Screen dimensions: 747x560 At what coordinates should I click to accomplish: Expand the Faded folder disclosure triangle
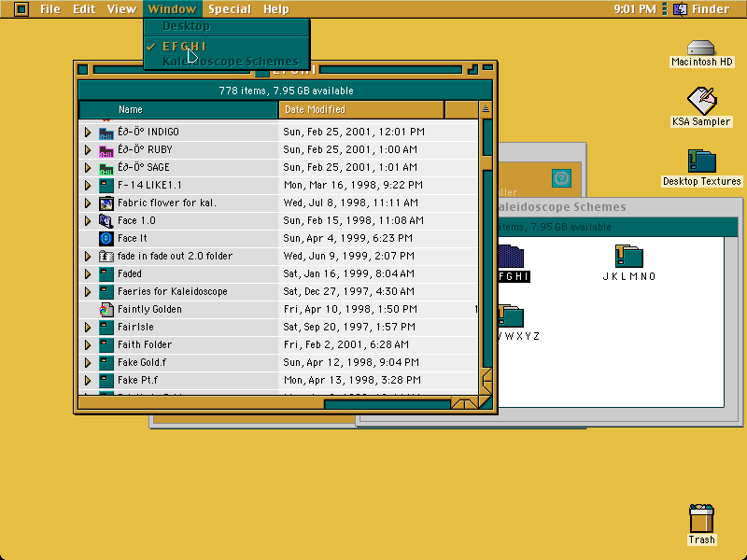(x=88, y=273)
